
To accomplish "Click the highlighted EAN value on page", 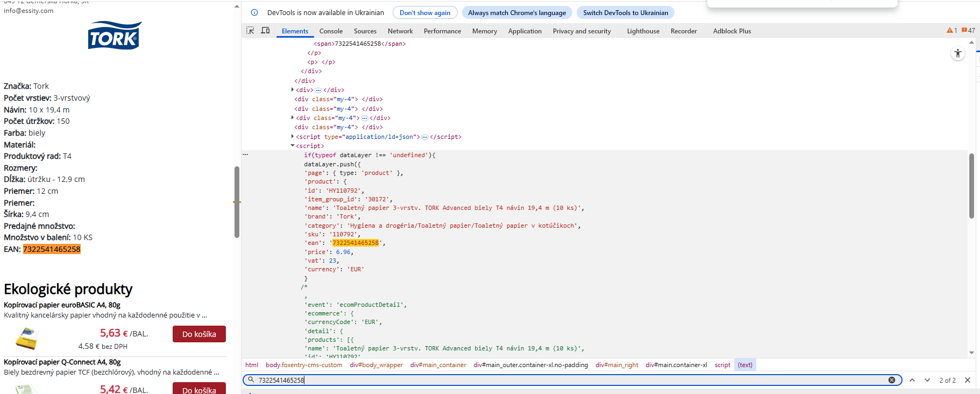I will coord(52,249).
